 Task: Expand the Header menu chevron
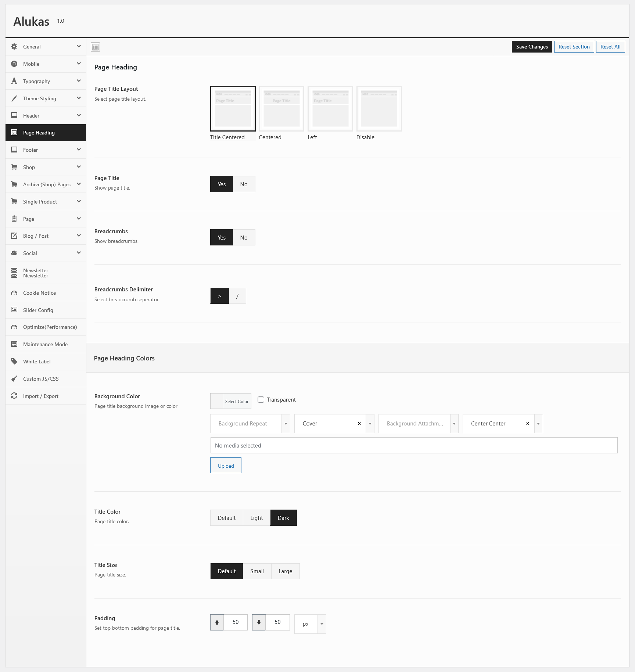coord(79,116)
